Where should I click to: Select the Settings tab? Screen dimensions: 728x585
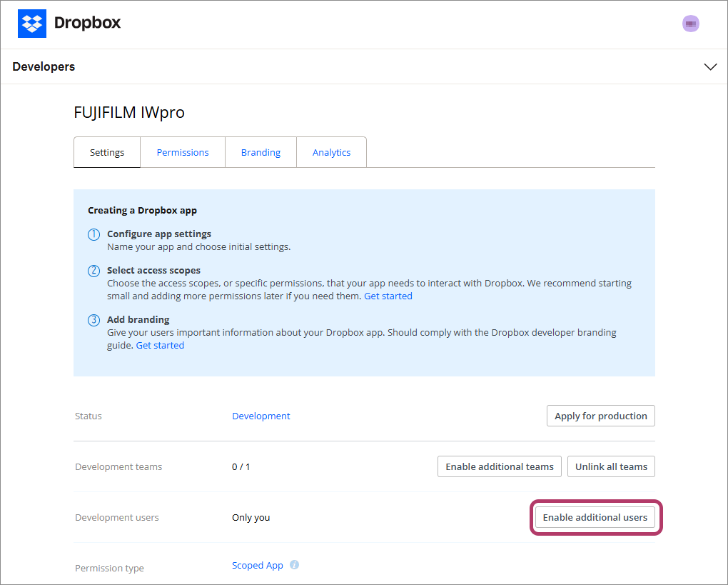(107, 152)
